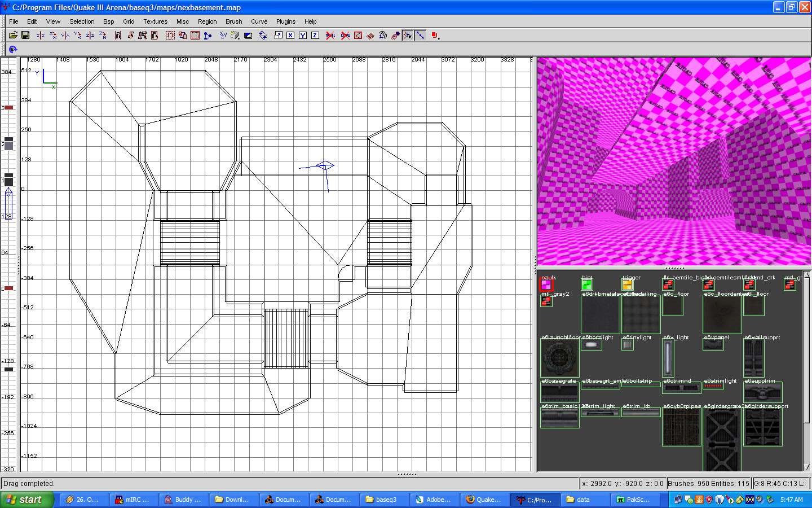Viewport: 812px width, 508px height.
Task: Toggle Scale lock X button
Action: 290,35
